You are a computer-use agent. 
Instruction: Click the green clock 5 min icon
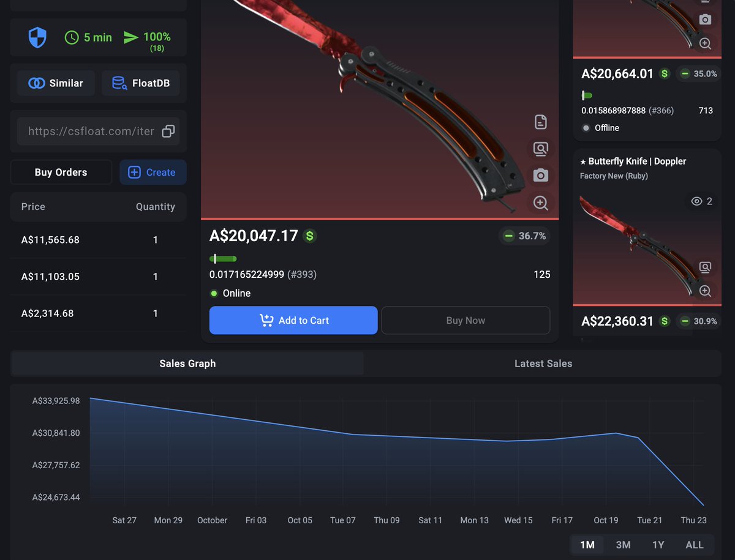coord(72,37)
